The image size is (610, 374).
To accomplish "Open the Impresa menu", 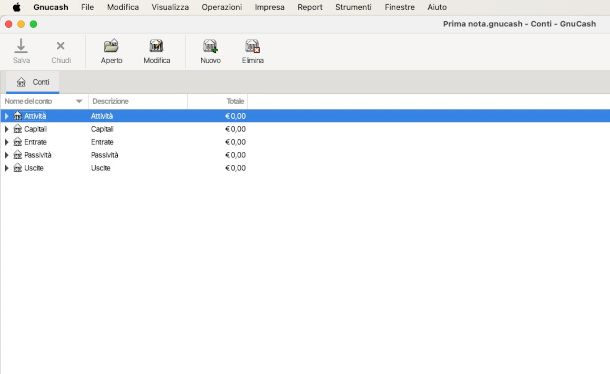I will coord(270,7).
